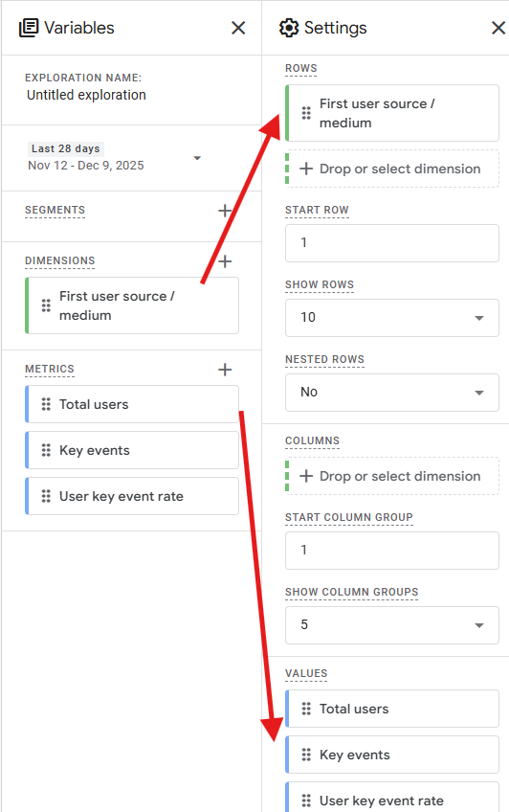Select Key events chip in Values
Screen dimensions: 509x812
[392, 756]
